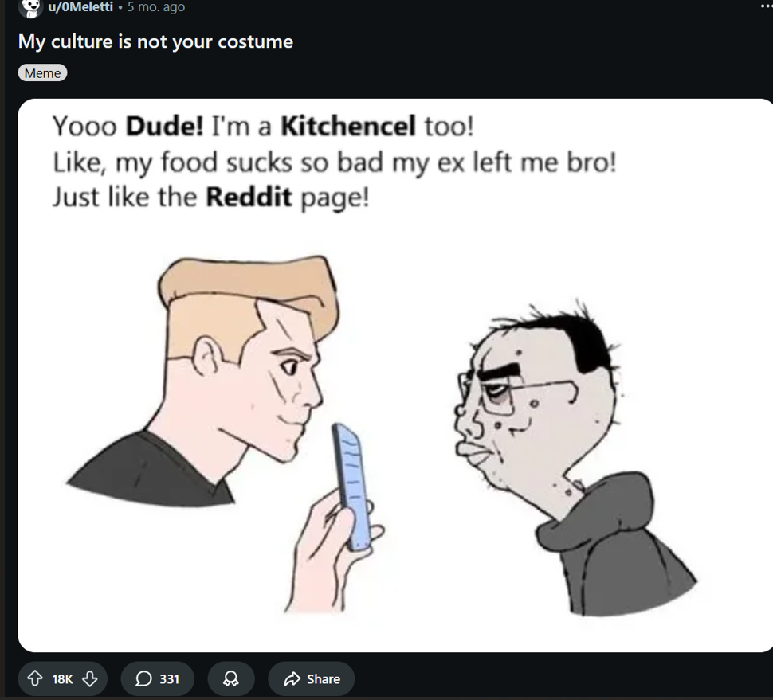The image size is (773, 700).
Task: Click the bold word Reddit in the caption
Action: tap(249, 197)
